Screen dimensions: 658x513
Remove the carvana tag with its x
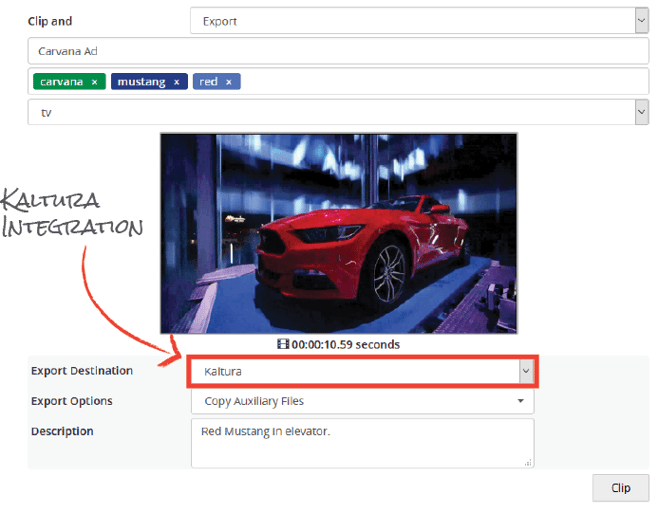click(x=94, y=82)
